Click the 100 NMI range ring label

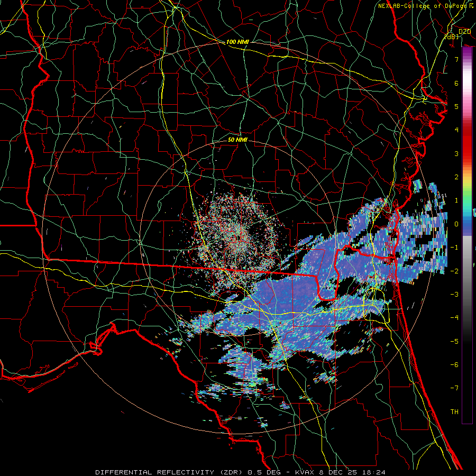237,42
